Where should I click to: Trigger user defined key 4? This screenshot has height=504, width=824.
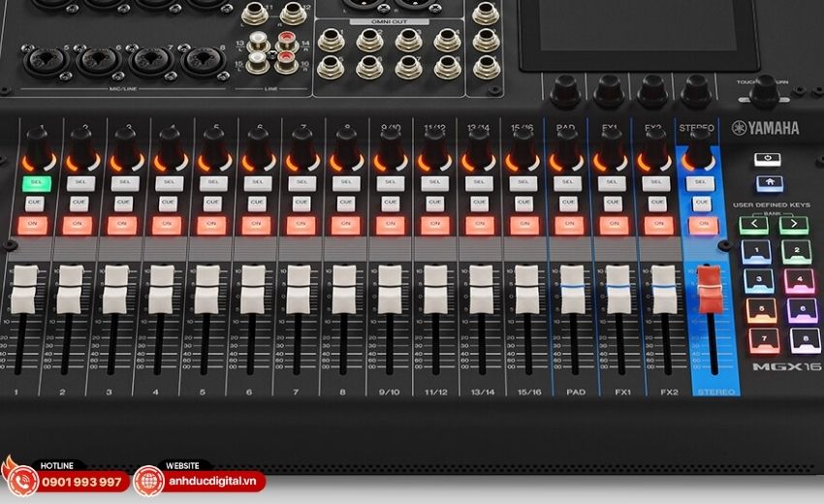coord(800,280)
